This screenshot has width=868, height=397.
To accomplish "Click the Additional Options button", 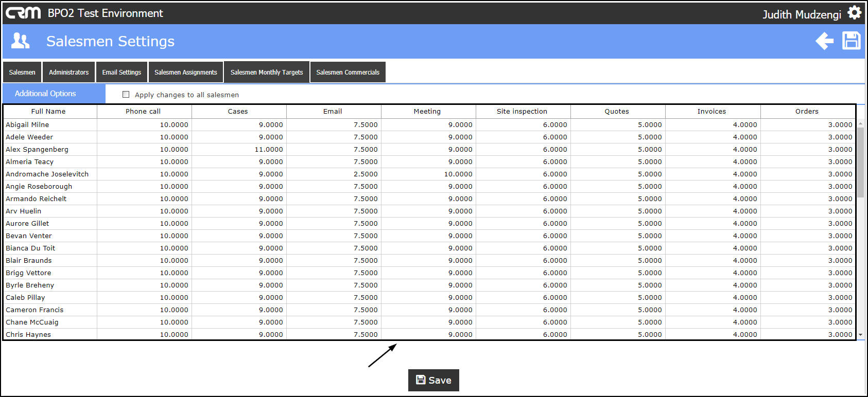I will point(45,94).
